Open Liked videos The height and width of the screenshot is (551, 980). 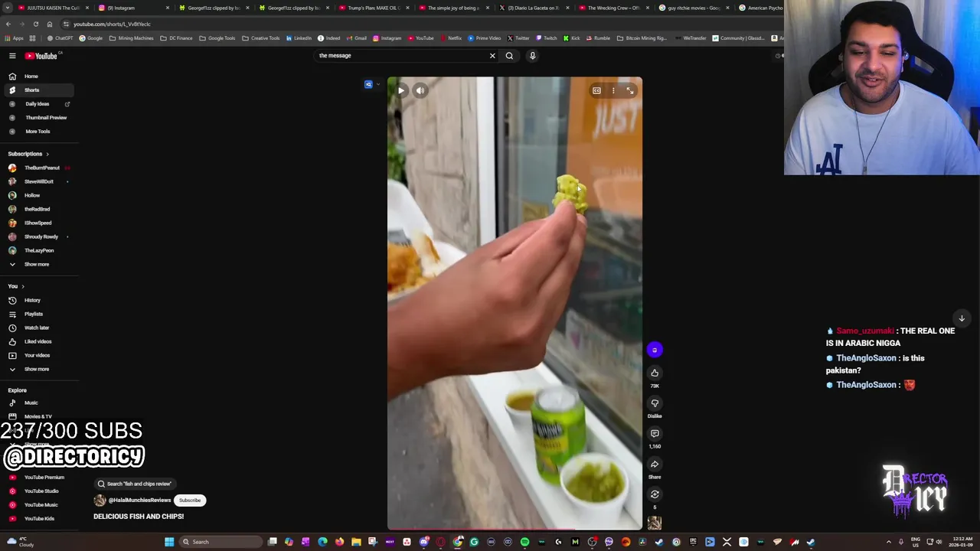38,341
